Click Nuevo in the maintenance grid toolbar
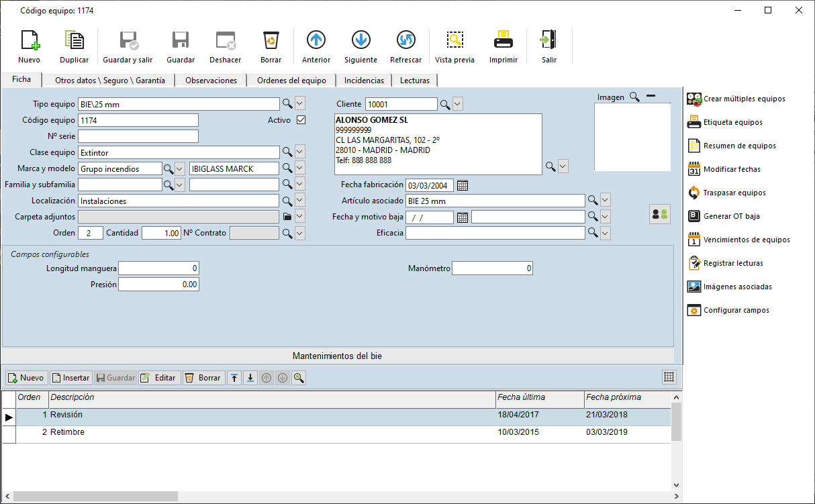Screen dimensions: 815x504 coord(27,378)
